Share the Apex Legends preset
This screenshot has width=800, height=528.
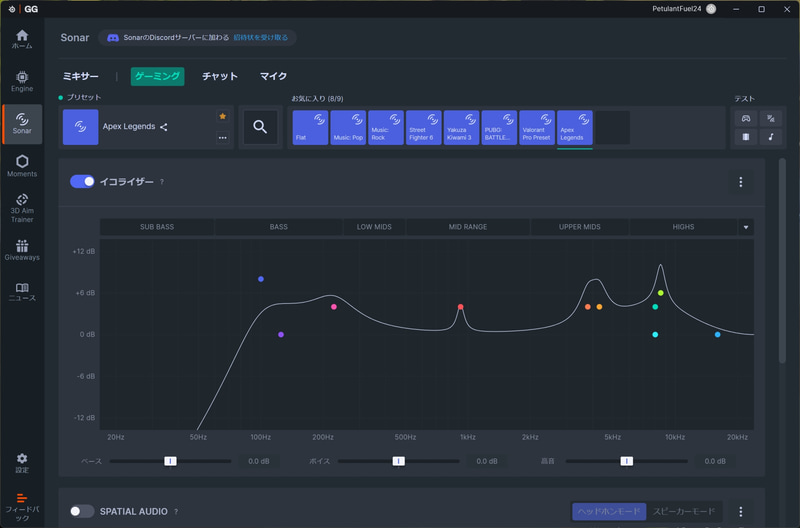click(x=164, y=127)
